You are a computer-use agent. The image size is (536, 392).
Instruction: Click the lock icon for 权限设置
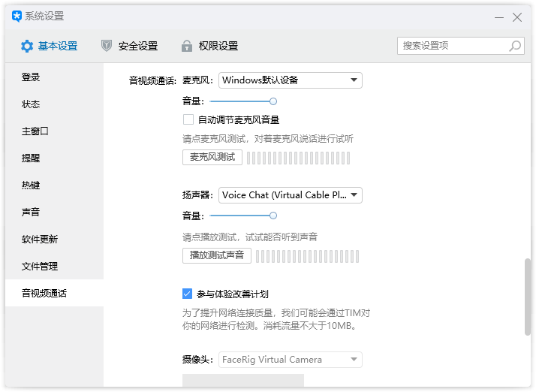click(187, 46)
